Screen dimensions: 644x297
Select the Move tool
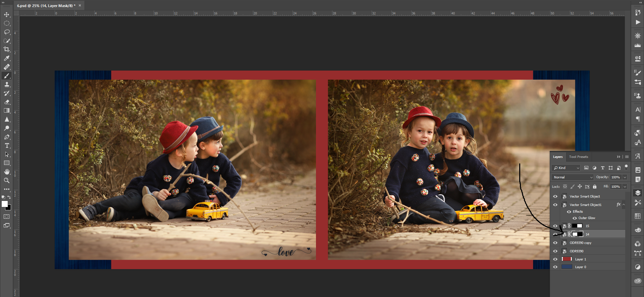coord(7,15)
